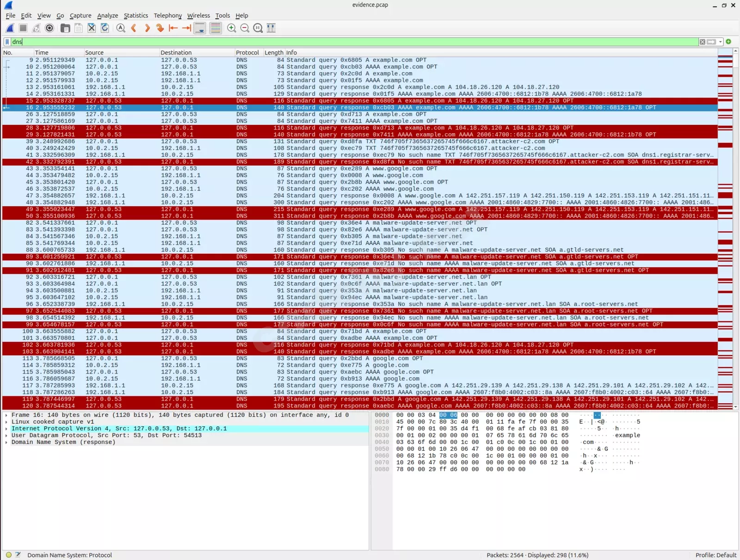The height and width of the screenshot is (560, 740).
Task: Click the Source column header
Action: pyautogui.click(x=94, y=53)
